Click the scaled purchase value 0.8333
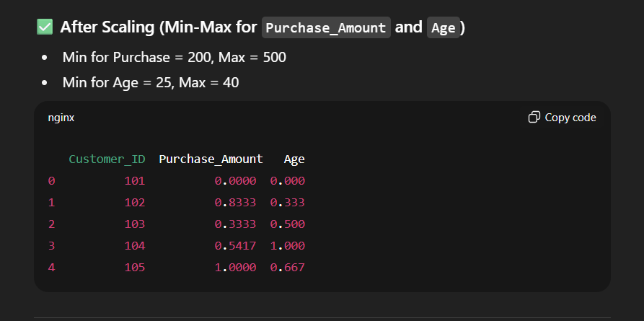The width and height of the screenshot is (644, 321). tap(235, 203)
